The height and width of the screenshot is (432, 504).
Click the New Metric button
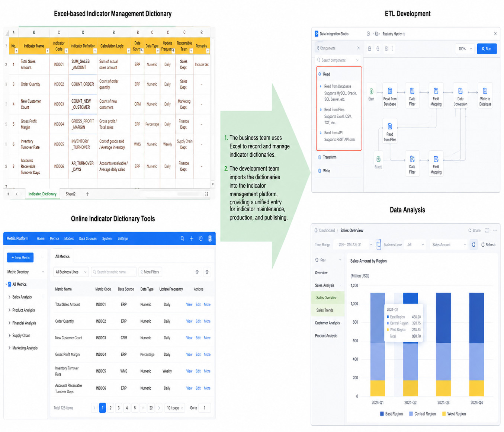[x=20, y=257]
